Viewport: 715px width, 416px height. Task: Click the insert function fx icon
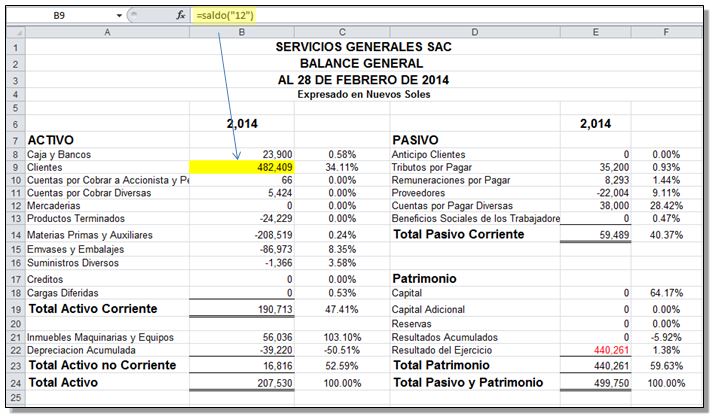[x=181, y=15]
